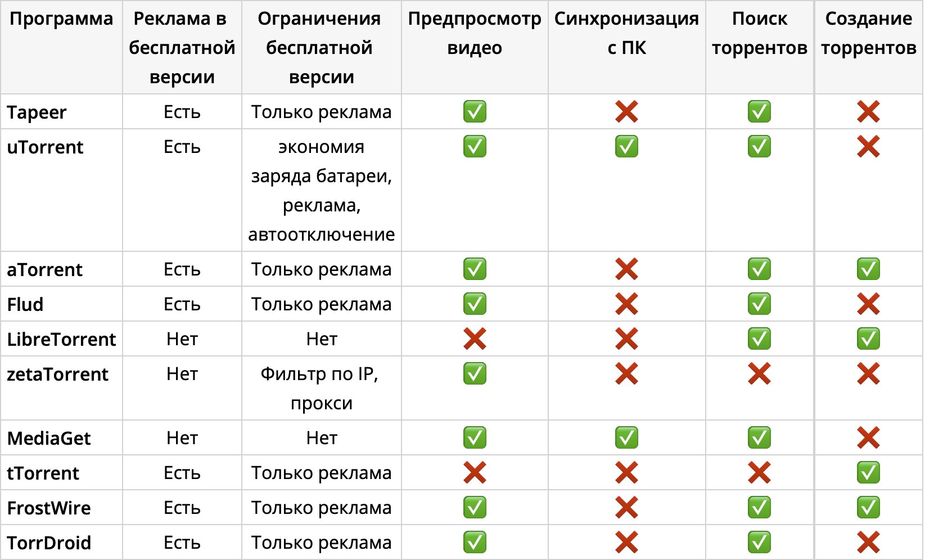The height and width of the screenshot is (560, 925).
Task: Click tTorrent's green torrent creation checkmark
Action: coord(868,473)
